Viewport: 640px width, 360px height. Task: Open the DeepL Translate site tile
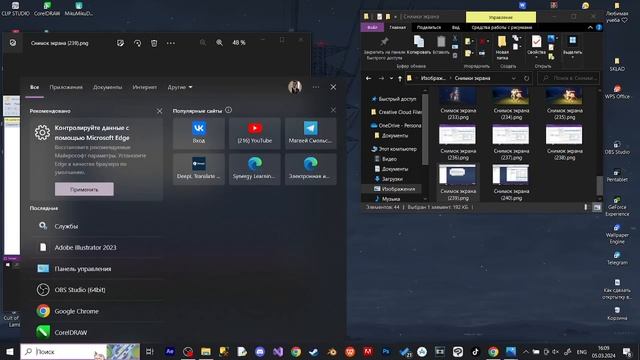pyautogui.click(x=199, y=169)
